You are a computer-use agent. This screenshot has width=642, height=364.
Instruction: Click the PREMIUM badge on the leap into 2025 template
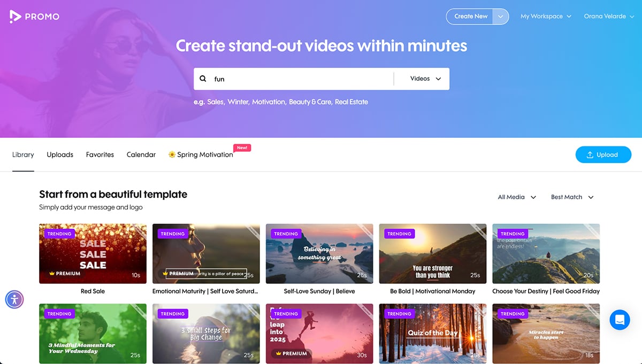(291, 353)
